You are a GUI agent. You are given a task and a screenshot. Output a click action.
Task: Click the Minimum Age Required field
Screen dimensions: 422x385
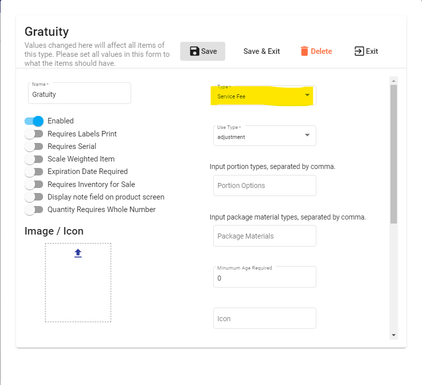point(265,277)
